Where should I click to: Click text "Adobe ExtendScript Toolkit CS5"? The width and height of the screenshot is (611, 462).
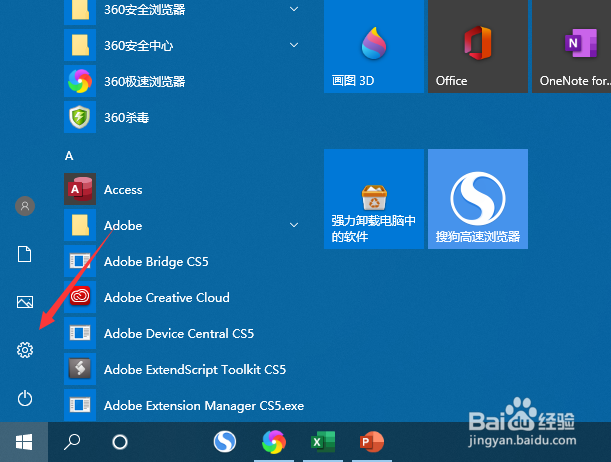tap(195, 370)
